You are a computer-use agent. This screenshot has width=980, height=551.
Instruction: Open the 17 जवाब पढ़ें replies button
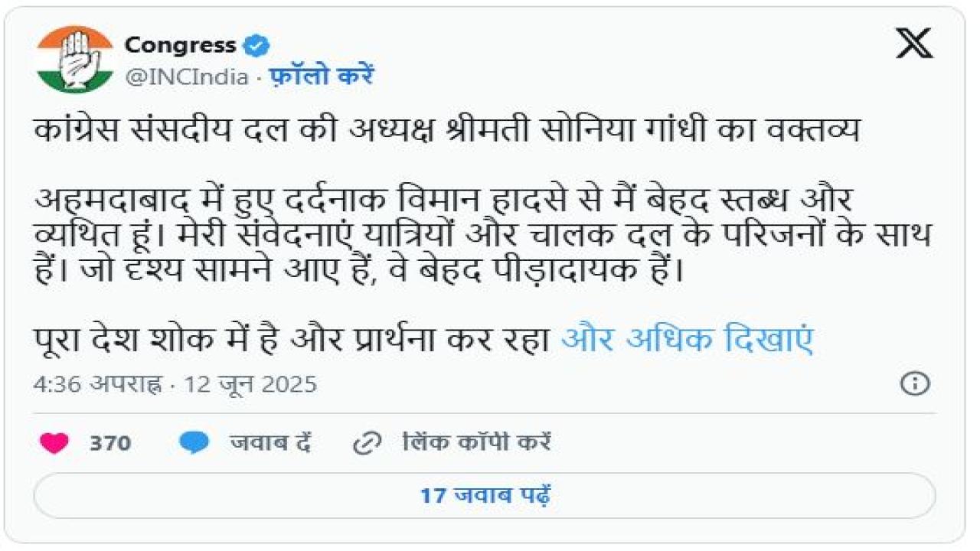tap(485, 495)
